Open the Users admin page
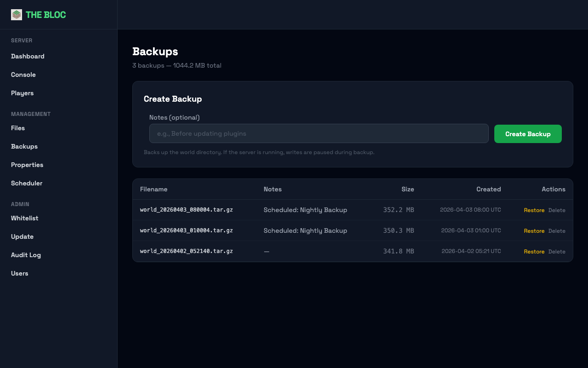The width and height of the screenshot is (588, 368). point(19,273)
